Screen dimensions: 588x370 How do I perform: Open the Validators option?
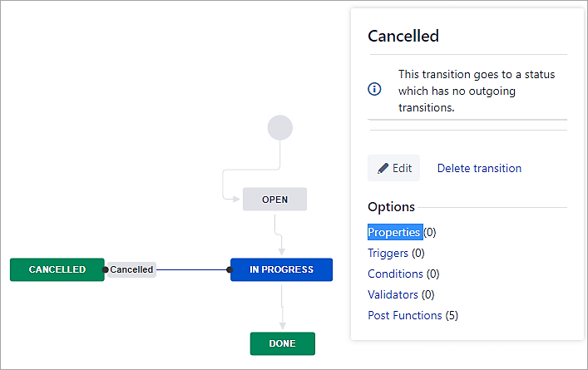click(x=393, y=294)
